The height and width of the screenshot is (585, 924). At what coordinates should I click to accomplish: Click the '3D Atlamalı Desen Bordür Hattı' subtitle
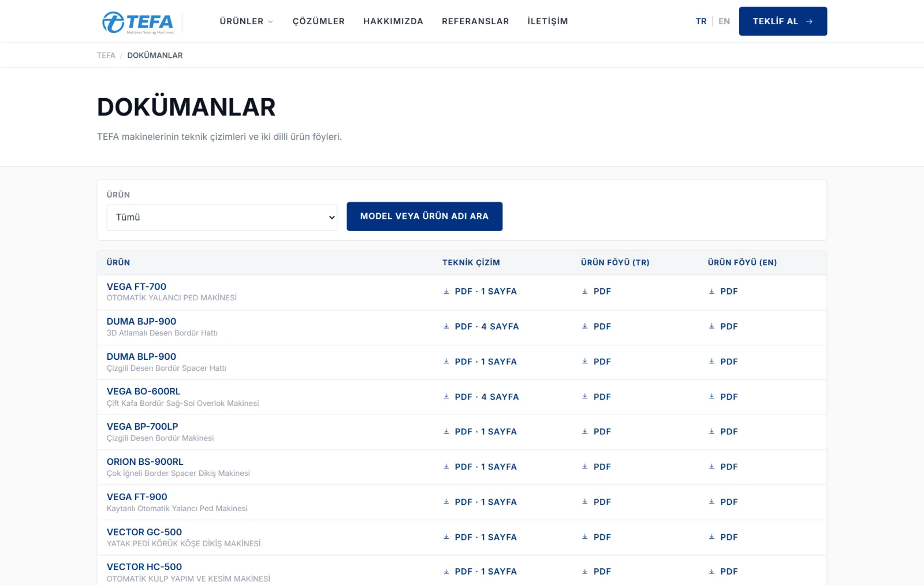coord(162,333)
